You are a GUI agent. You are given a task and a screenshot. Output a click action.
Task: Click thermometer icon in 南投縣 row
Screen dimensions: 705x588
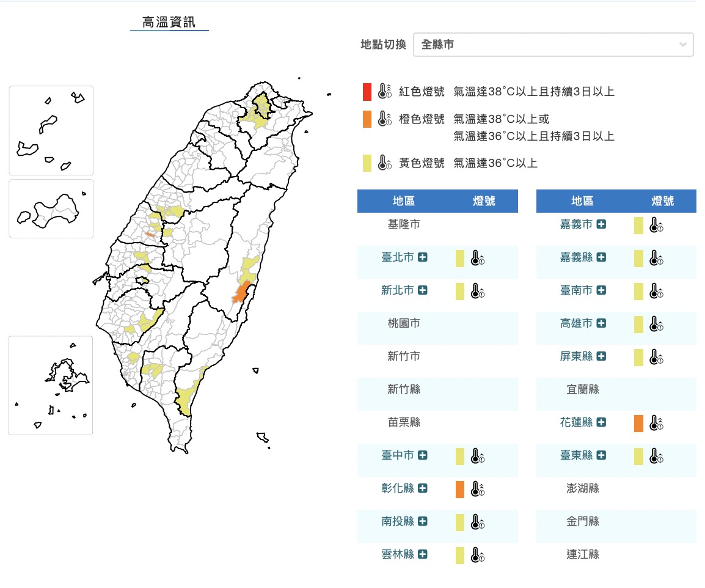pos(478,522)
